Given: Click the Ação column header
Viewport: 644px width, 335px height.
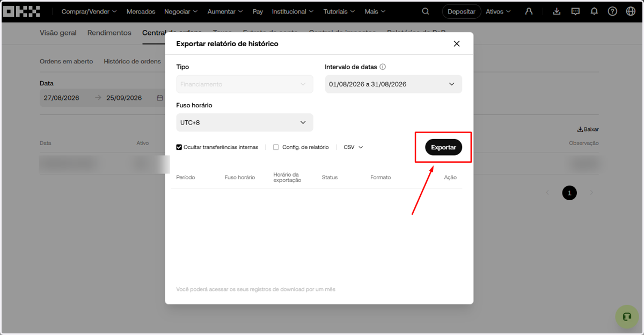Looking at the screenshot, I should (450, 178).
